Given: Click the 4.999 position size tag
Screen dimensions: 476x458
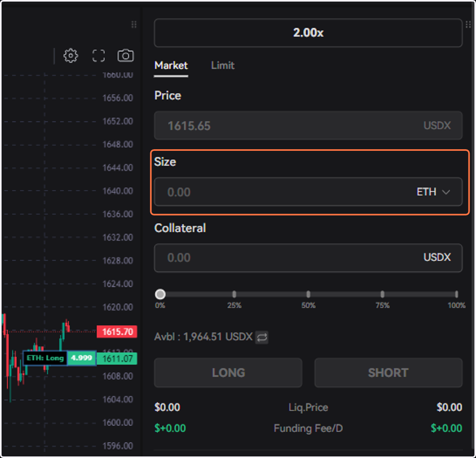Looking at the screenshot, I should pos(81,358).
